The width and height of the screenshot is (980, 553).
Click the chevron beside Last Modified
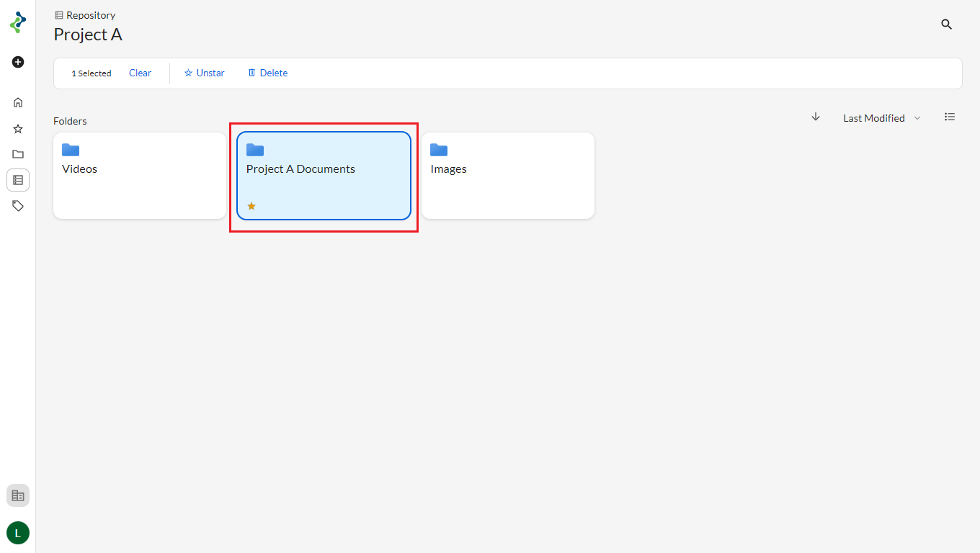point(917,118)
